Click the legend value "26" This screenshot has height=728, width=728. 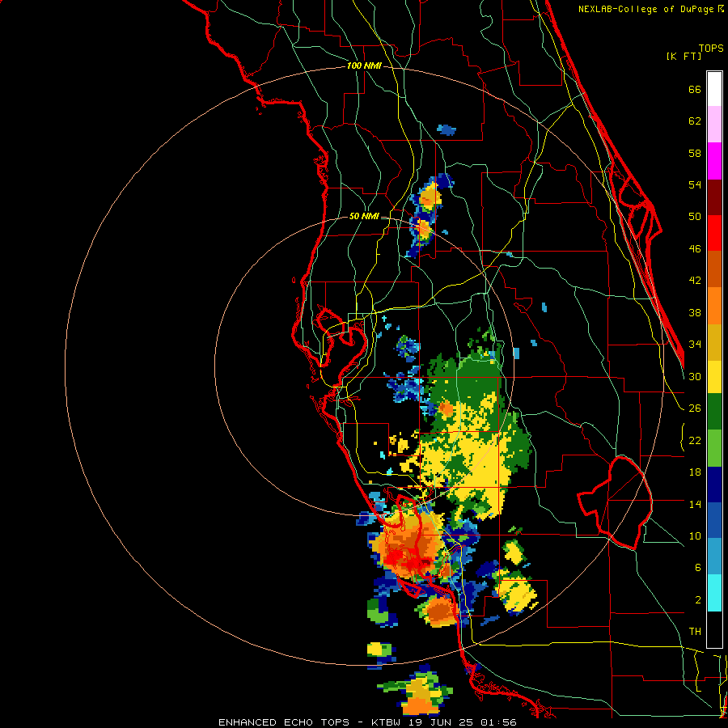(695, 408)
